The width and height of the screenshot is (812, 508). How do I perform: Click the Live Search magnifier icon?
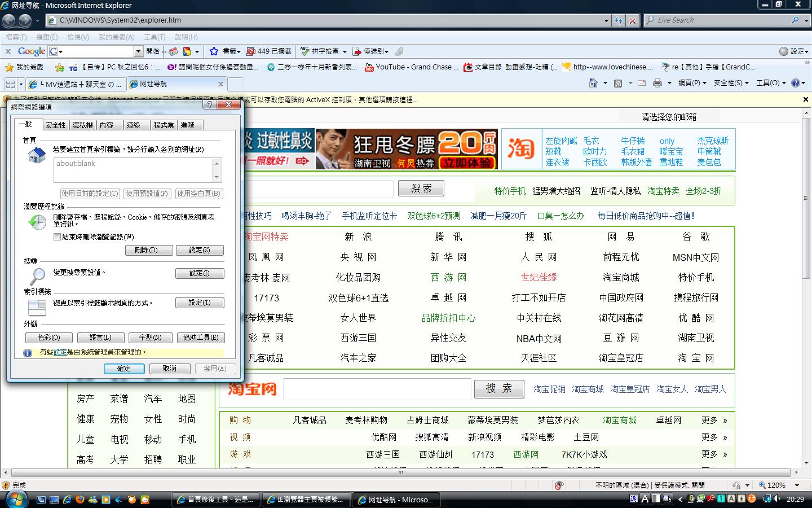pyautogui.click(x=795, y=20)
